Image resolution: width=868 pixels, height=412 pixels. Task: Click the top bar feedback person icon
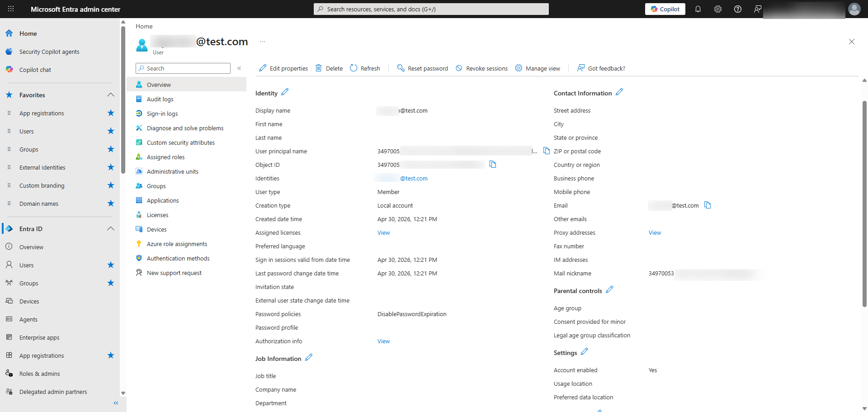click(x=758, y=9)
